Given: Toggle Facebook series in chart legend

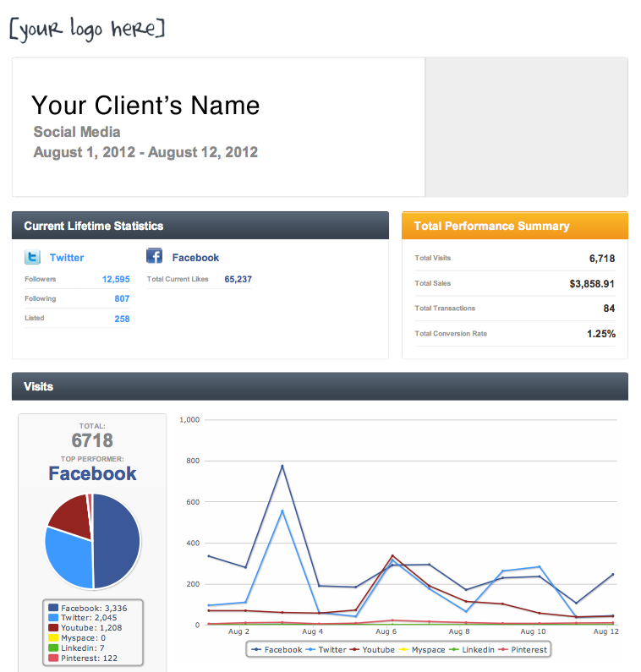Looking at the screenshot, I should (x=277, y=650).
